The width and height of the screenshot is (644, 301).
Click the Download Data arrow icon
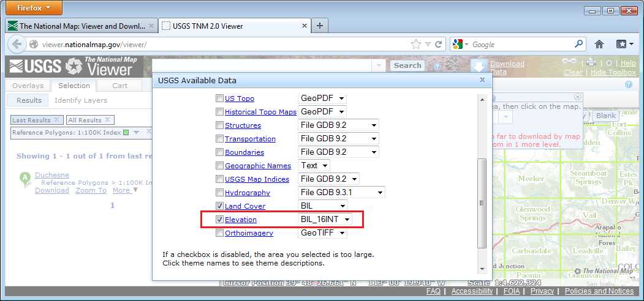coord(480,67)
